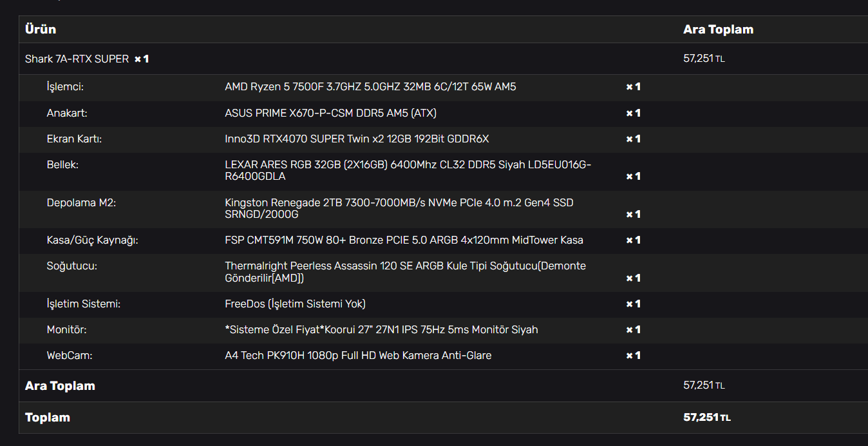Click the ×1 quantity in the Bellek row
The image size is (868, 446).
coord(633,176)
